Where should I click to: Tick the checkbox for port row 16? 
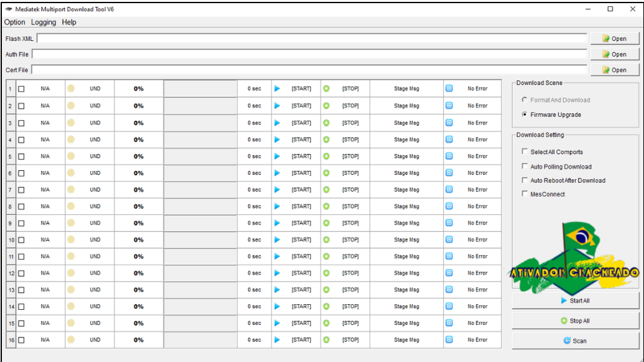pos(21,340)
